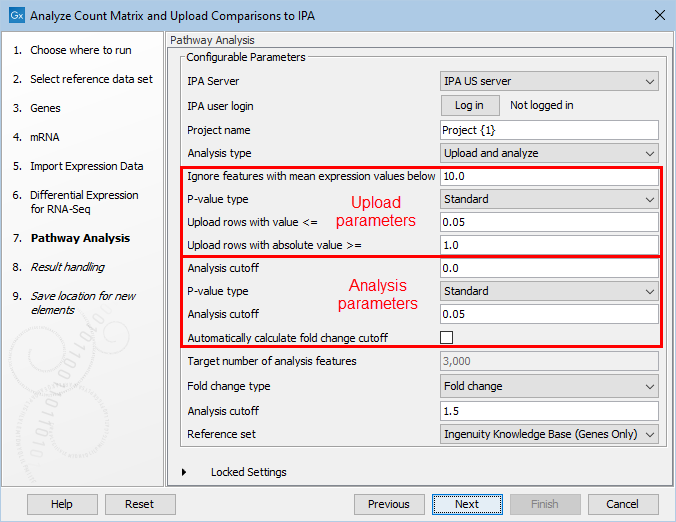The width and height of the screenshot is (676, 522).
Task: Close the Analyze Count Matrix dialog
Action: (x=658, y=15)
